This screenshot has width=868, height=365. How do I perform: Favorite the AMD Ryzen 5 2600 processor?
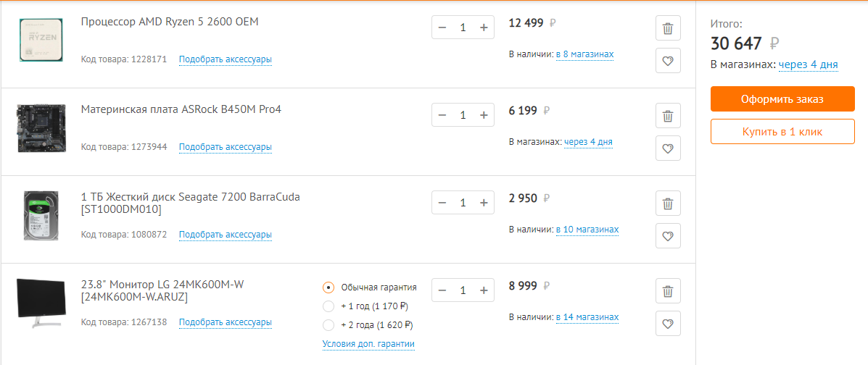(x=668, y=62)
